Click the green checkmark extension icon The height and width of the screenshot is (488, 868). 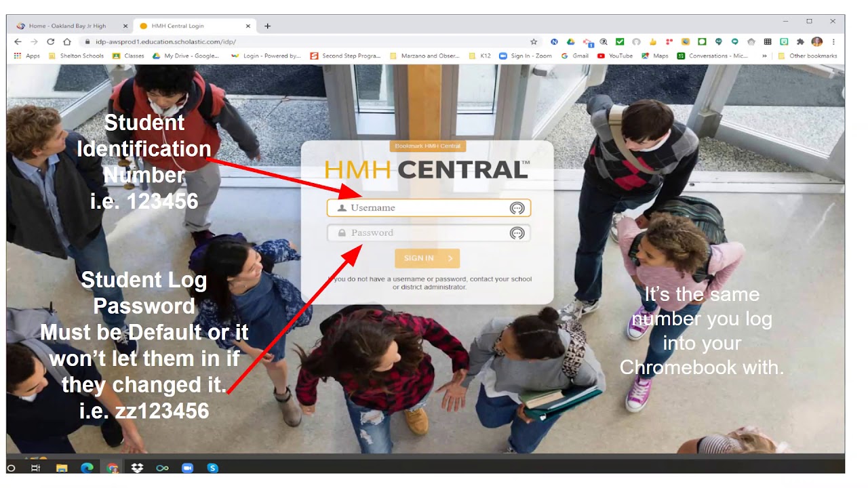click(620, 41)
